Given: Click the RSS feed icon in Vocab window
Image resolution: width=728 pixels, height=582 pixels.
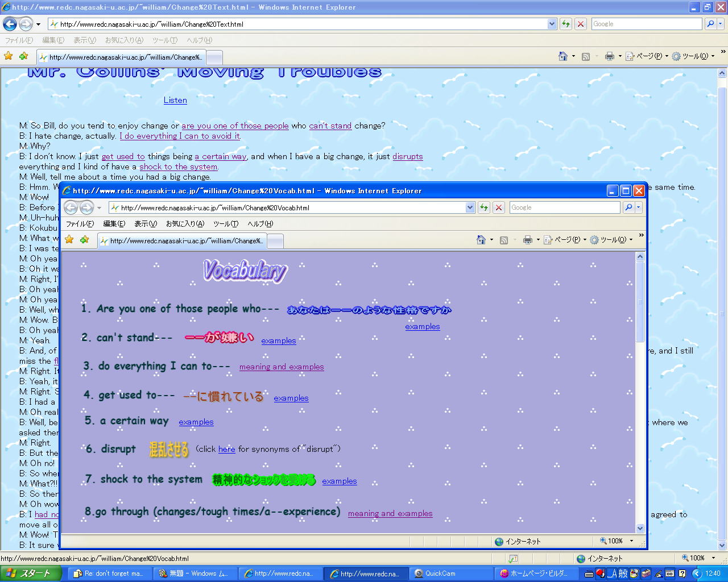Looking at the screenshot, I should (503, 240).
